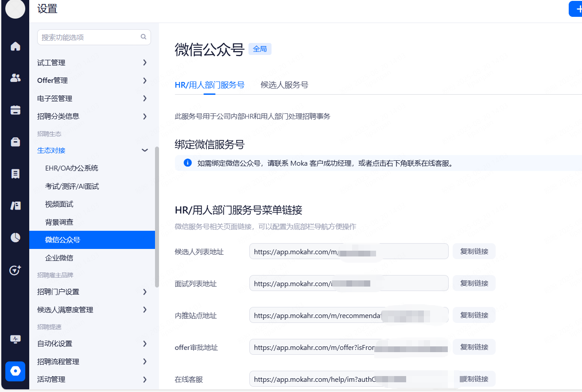Click the search magnifier icon in settings search

tap(144, 37)
